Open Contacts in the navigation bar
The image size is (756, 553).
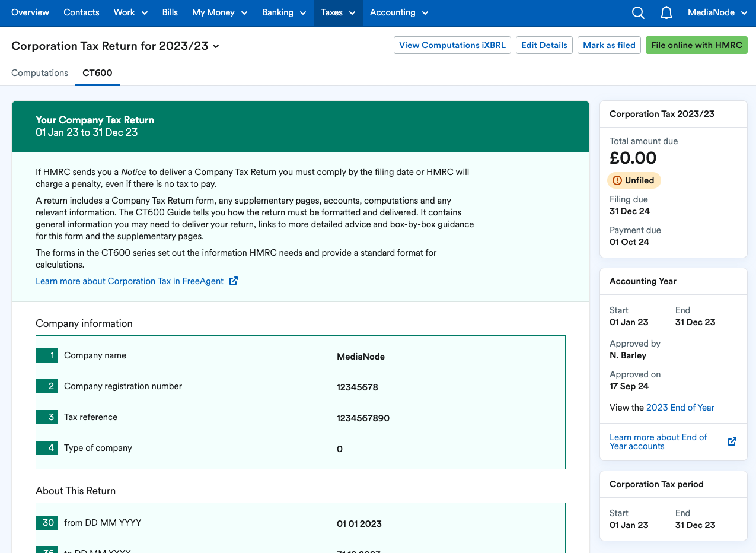(81, 12)
